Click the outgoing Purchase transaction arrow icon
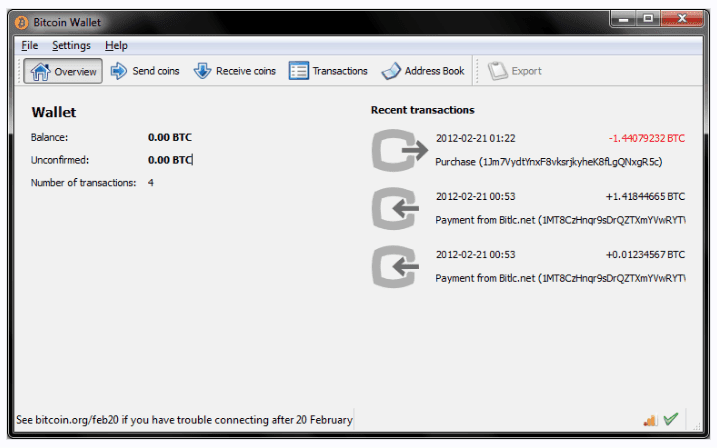Image resolution: width=717 pixels, height=448 pixels. (399, 151)
